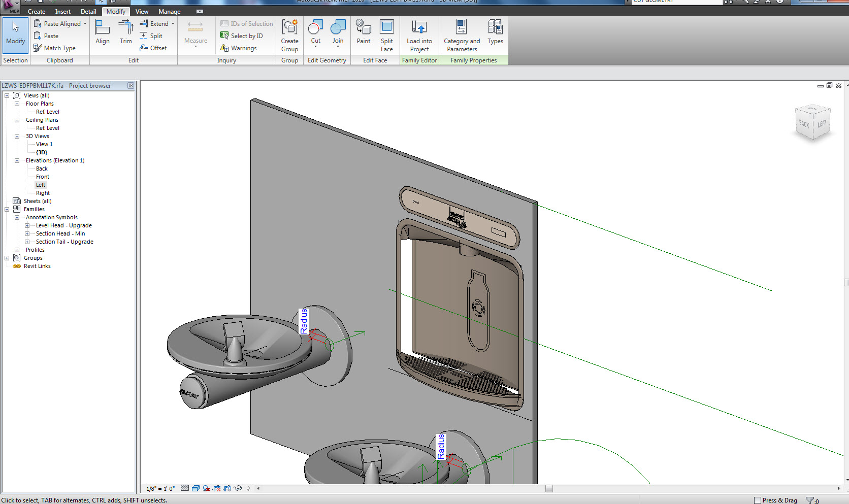The width and height of the screenshot is (849, 504).
Task: Toggle the Detail Level icon in view bar
Action: click(x=185, y=488)
